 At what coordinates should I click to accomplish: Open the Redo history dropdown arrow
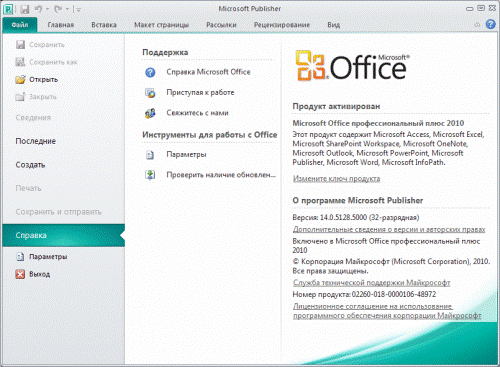pos(67,9)
